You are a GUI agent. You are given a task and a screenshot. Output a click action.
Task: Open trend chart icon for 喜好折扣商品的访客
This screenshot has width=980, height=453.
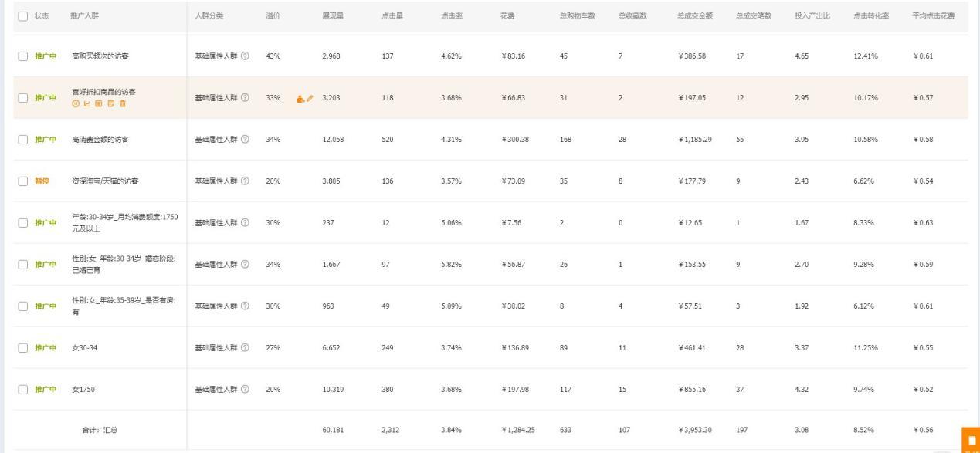87,104
